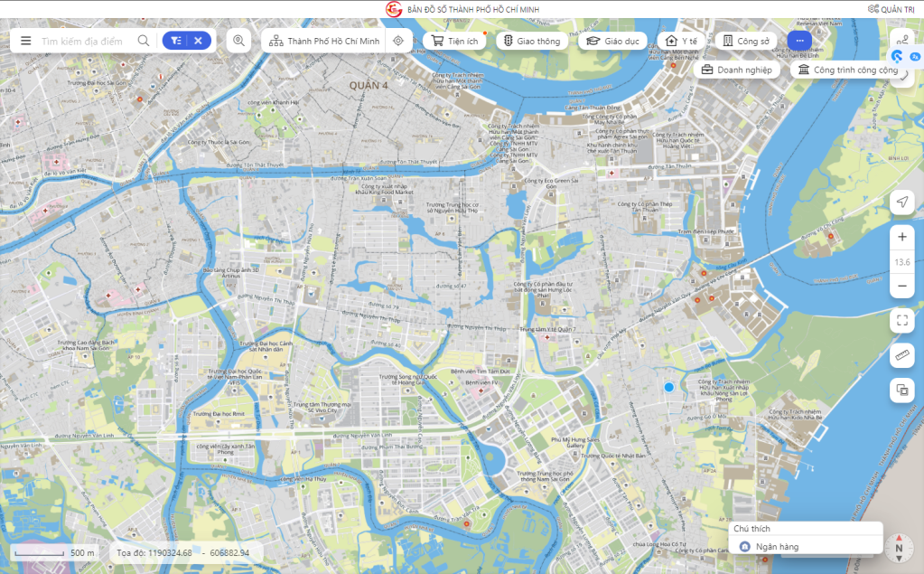Select the ruler measure tool
Screen dimensions: 924x574
[x=902, y=355]
